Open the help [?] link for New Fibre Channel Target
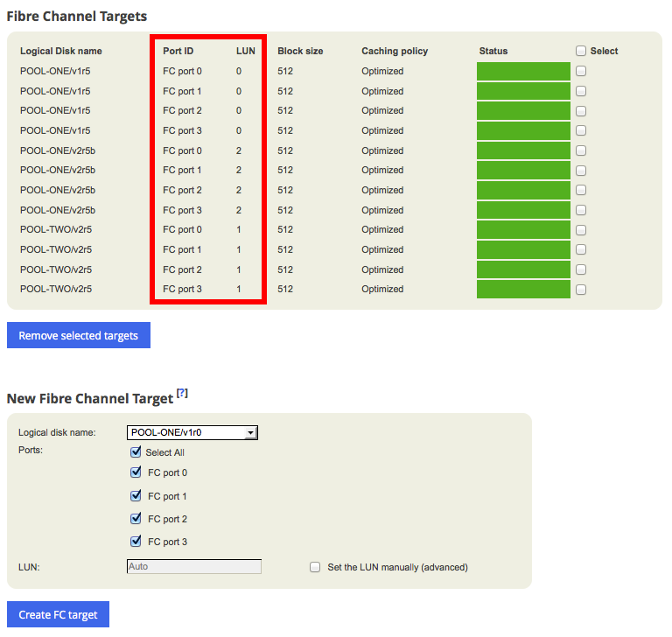Viewport: 672px width, 637px height. pos(182,393)
